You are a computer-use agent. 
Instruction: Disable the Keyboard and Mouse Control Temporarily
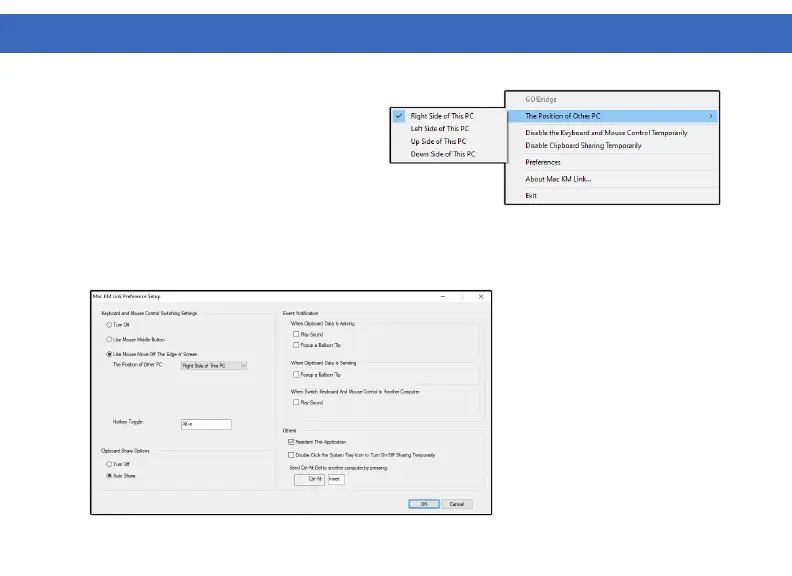(606, 133)
